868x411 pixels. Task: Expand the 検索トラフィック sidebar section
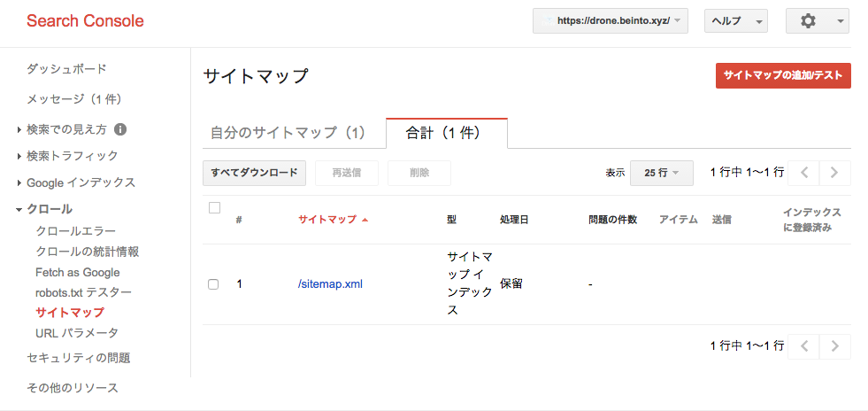click(68, 156)
